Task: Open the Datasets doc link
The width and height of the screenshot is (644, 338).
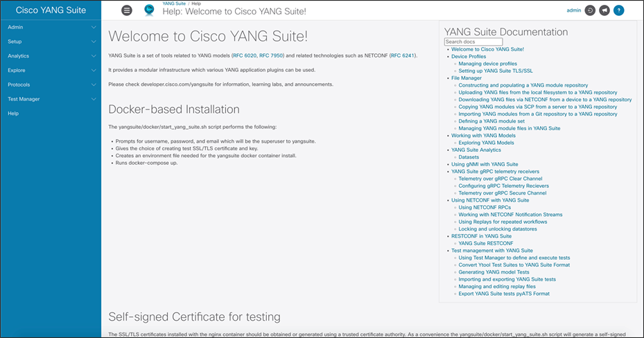Action: tap(469, 157)
